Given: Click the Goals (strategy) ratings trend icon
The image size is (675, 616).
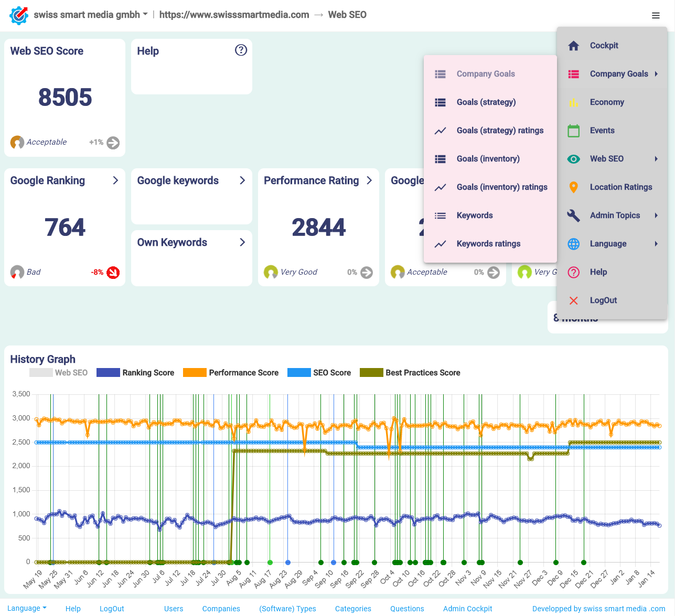Looking at the screenshot, I should click(x=441, y=131).
